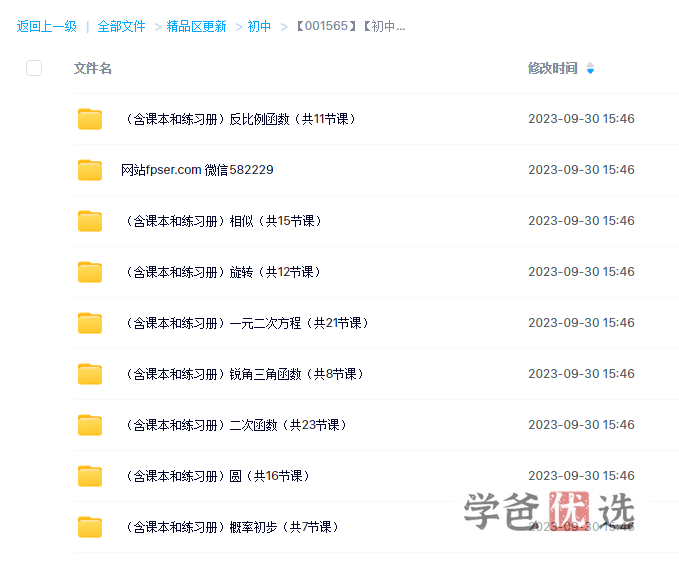Select file name 相似（共15节课）

point(223,221)
